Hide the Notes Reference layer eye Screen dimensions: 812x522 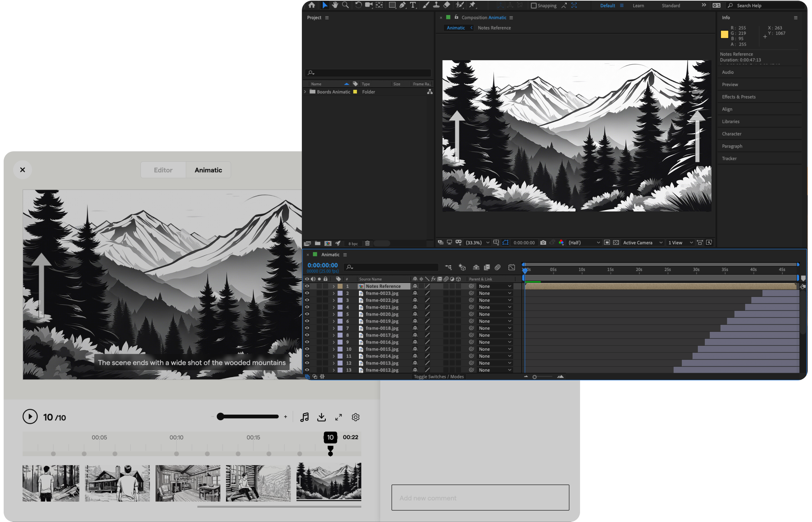[307, 286]
